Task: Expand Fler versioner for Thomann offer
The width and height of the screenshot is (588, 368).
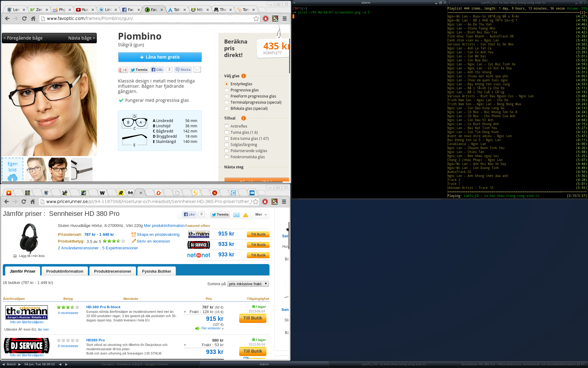Action: click(212, 328)
